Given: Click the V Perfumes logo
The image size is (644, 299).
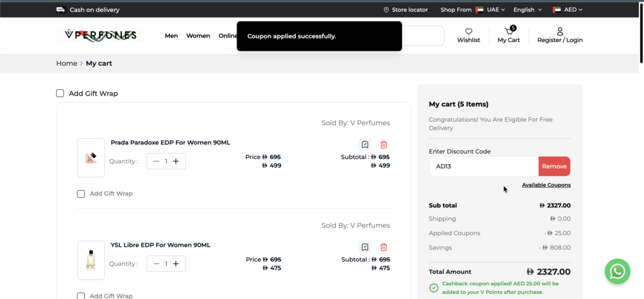Looking at the screenshot, I should (100, 35).
